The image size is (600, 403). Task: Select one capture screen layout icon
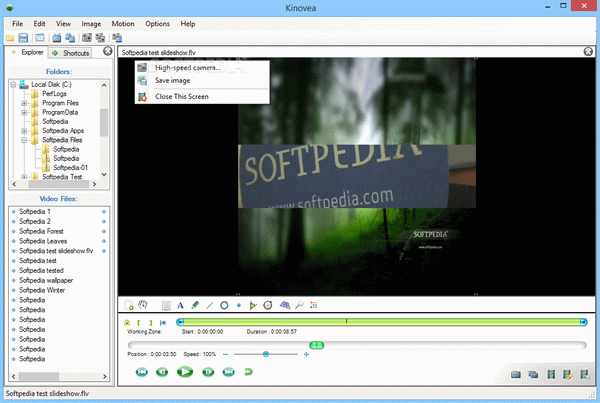(87, 38)
